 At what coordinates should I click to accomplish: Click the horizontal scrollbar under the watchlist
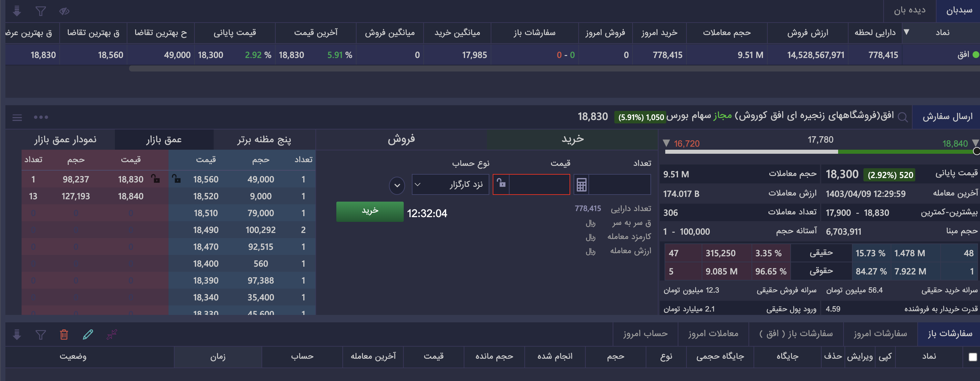click(554, 68)
